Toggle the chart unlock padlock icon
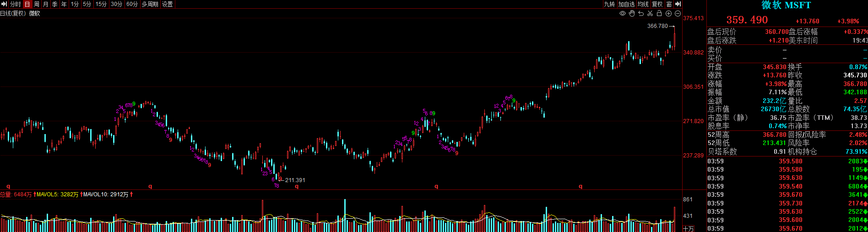Screen dimensions: 868x232 coord(659,13)
